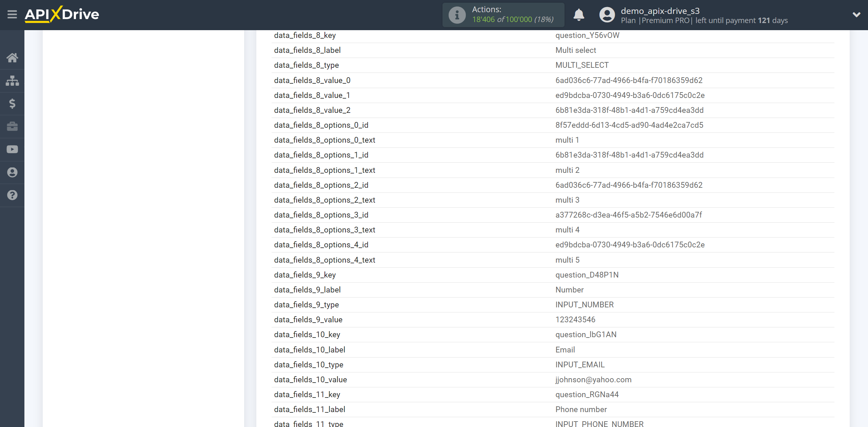Viewport: 868px width, 427px height.
Task: Open the YouTube video tutorials icon
Action: click(12, 149)
